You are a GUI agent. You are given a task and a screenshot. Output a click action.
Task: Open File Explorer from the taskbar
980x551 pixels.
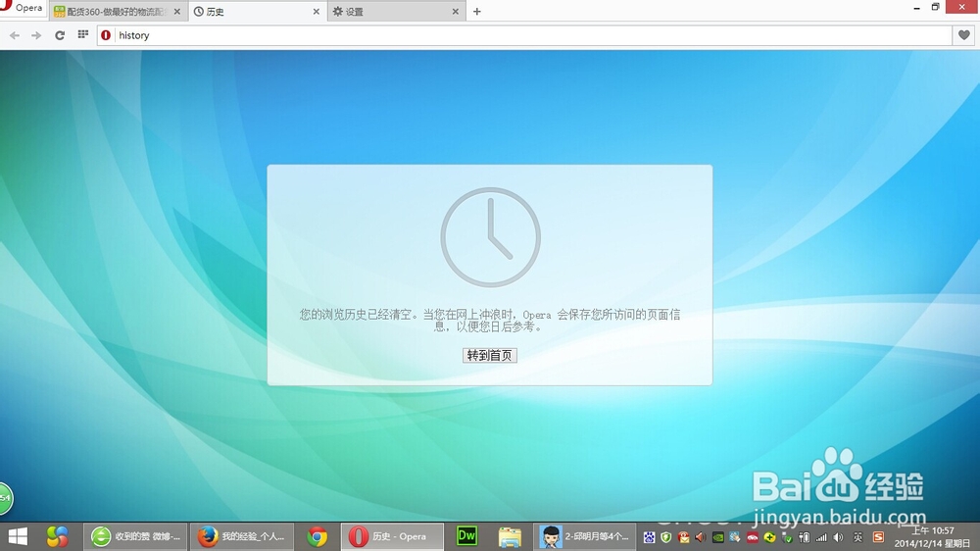510,536
